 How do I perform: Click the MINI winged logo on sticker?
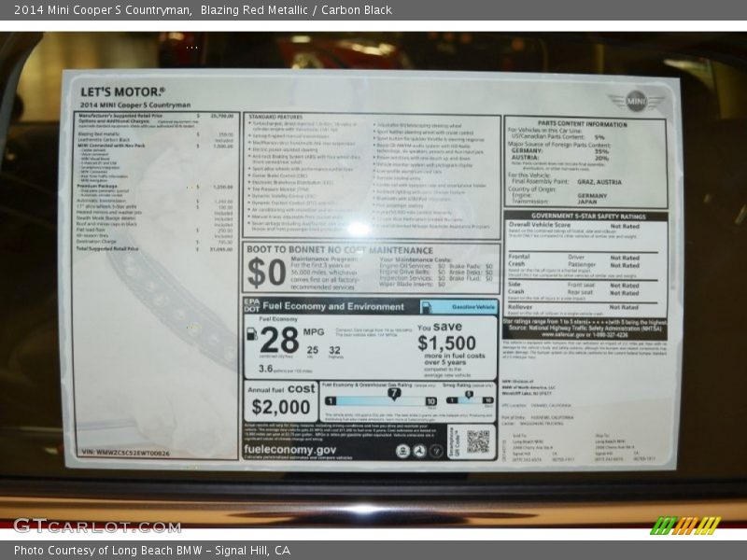636,100
